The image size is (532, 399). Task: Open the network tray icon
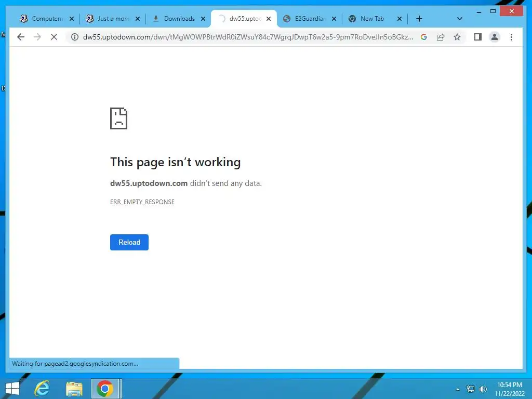click(x=471, y=389)
